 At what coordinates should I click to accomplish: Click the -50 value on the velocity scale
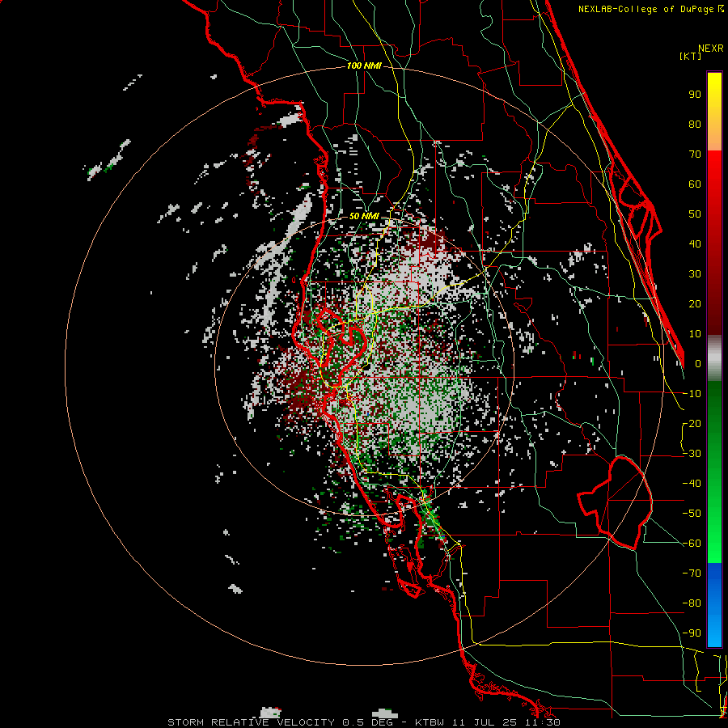(x=692, y=514)
